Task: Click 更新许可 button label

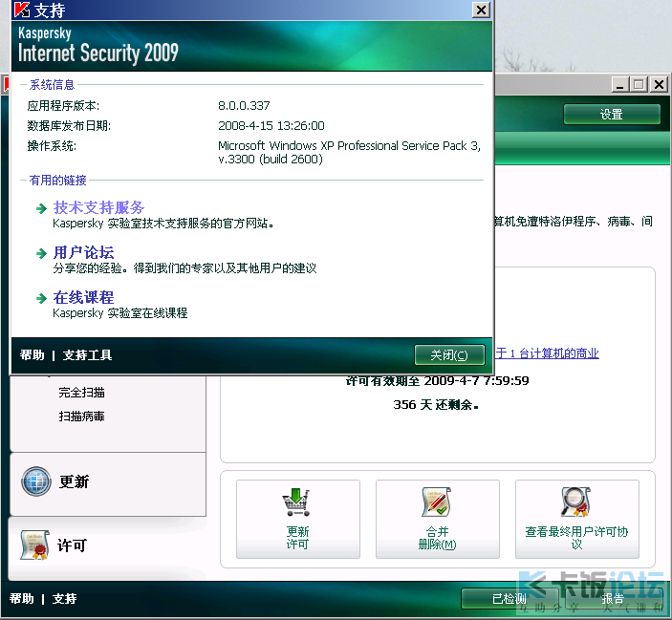Action: coord(297,538)
